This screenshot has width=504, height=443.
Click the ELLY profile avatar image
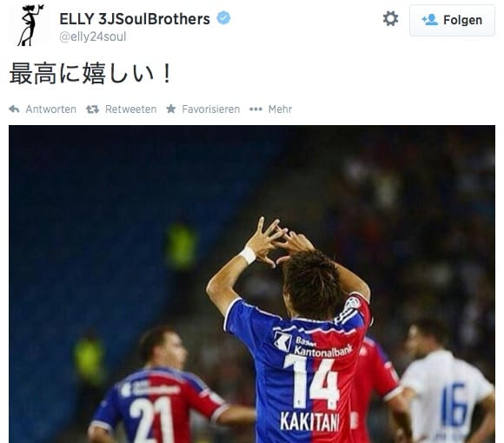[x=30, y=25]
